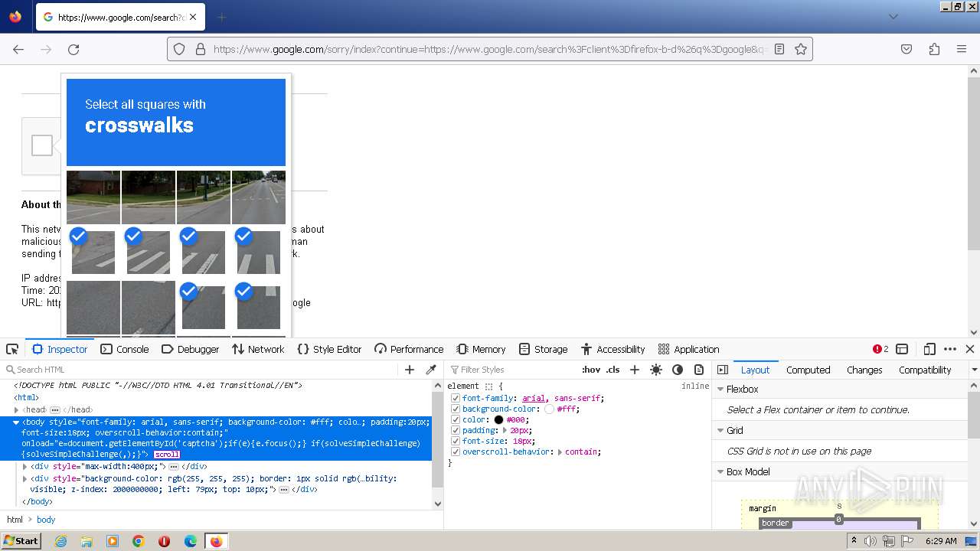The height and width of the screenshot is (551, 980).
Task: Go forward one page in history
Action: (46, 49)
